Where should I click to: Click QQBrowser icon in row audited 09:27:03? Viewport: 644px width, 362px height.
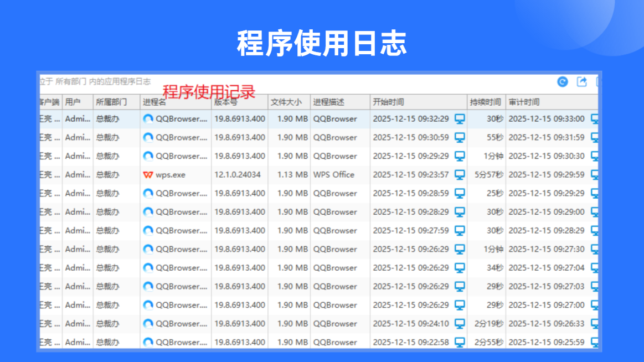point(148,287)
